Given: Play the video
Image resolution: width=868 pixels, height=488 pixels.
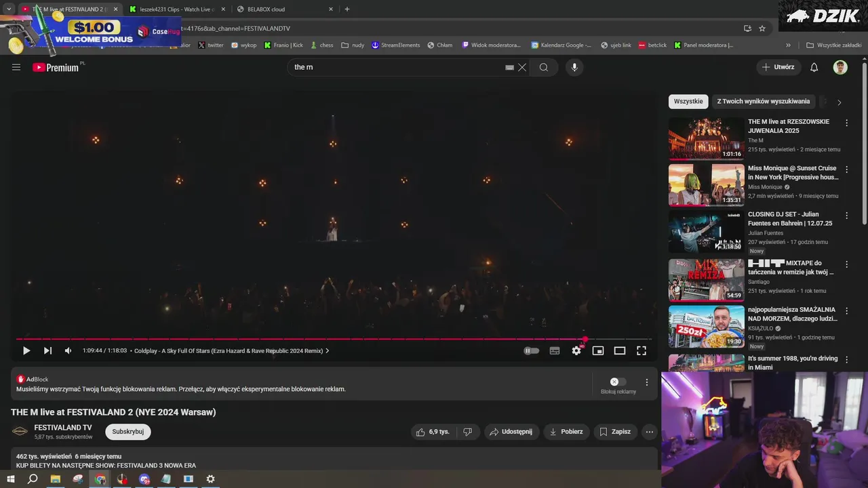Looking at the screenshot, I should click(x=26, y=350).
